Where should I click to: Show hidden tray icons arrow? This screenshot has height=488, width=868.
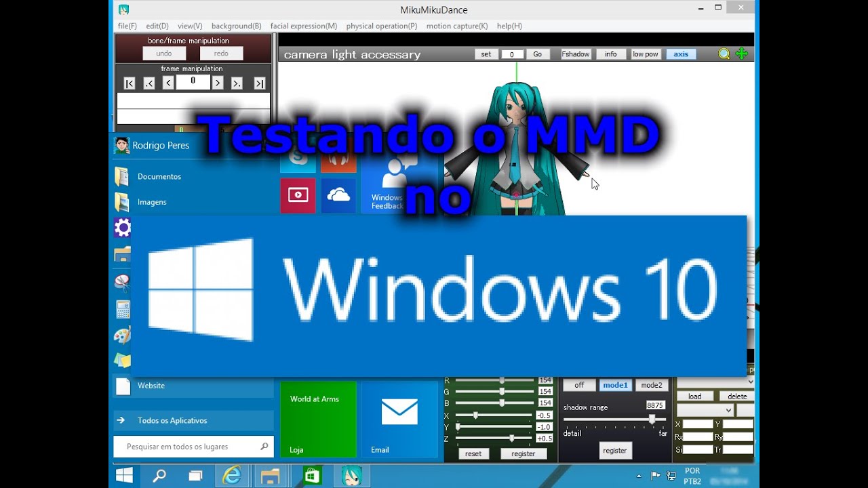click(x=638, y=476)
